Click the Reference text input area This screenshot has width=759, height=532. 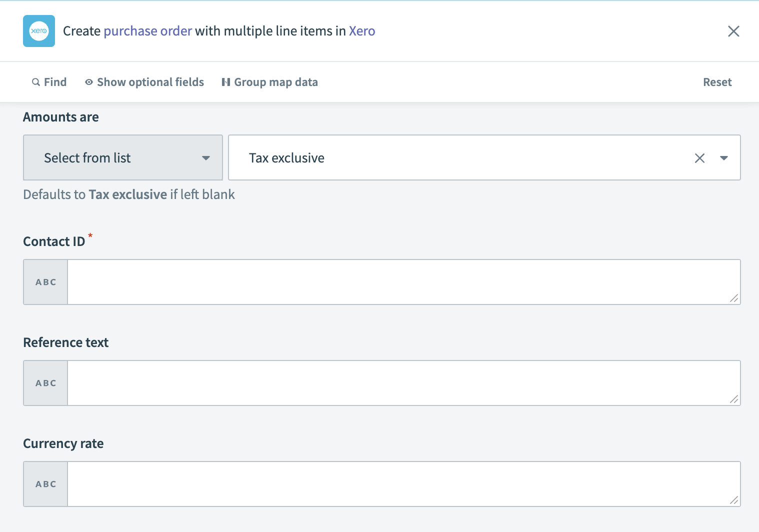tap(400, 382)
